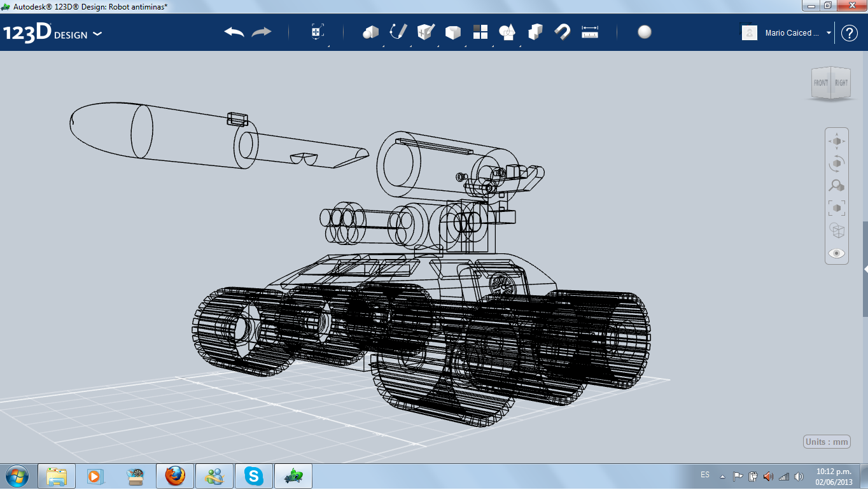Select the Zoom magnifier tool

[837, 186]
